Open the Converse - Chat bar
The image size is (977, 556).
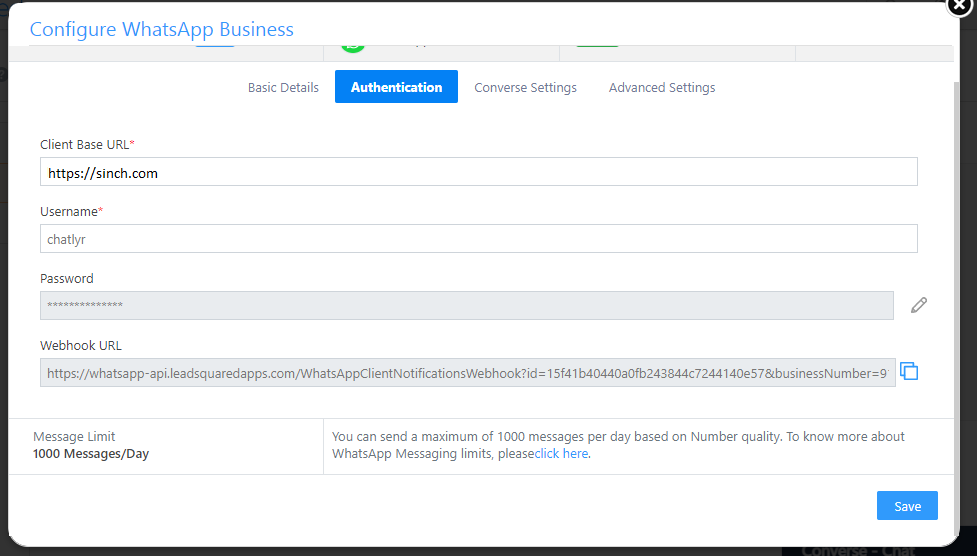[x=858, y=549]
